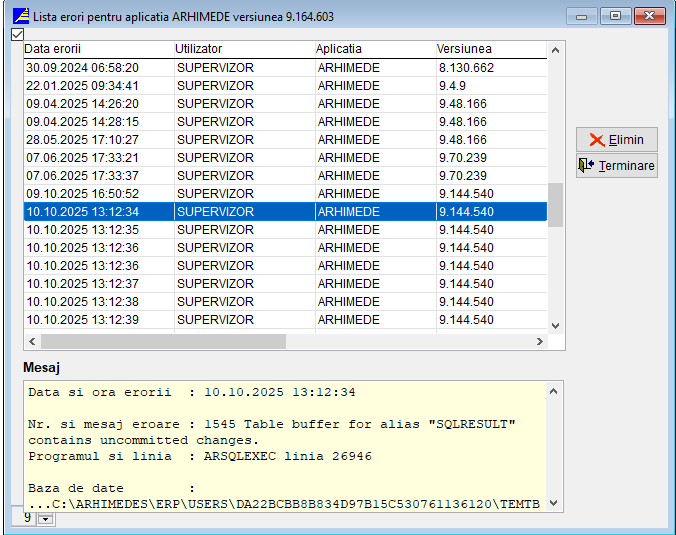This screenshot has height=535, width=676.
Task: Select error row 07.06.2025 17:33:37
Action: click(285, 176)
